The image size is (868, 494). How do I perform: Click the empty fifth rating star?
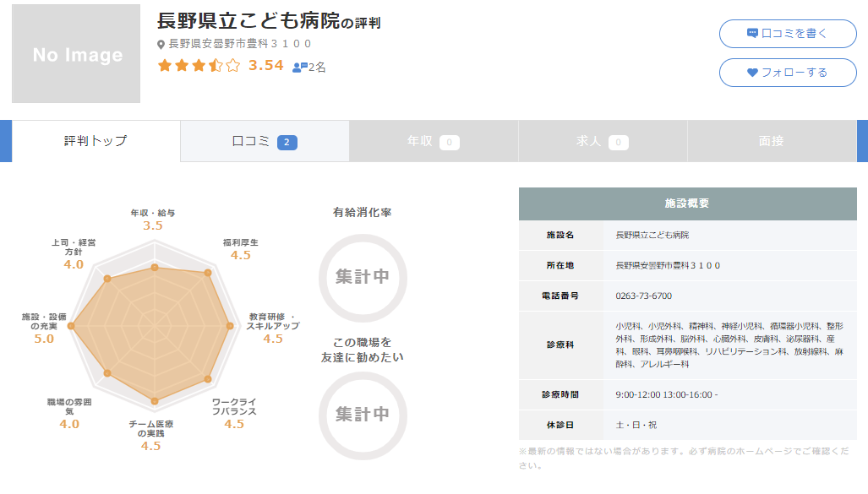coord(233,66)
